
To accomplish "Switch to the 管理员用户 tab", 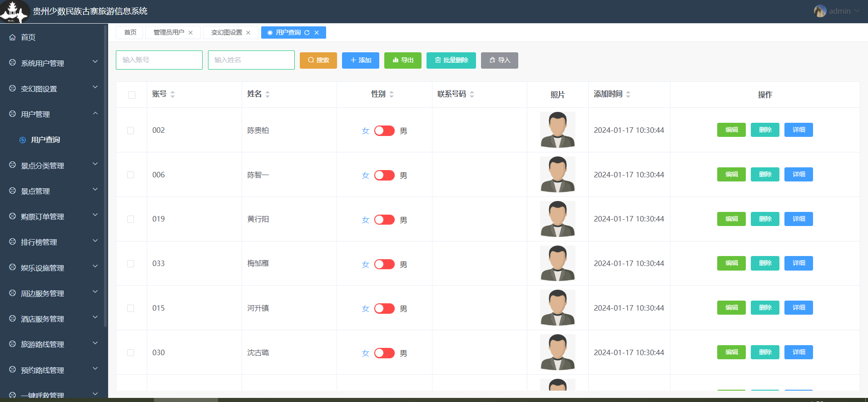I will tap(169, 33).
